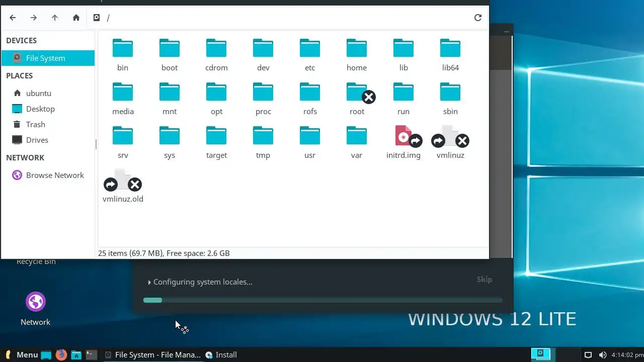Select the dev folder
644x362 pixels.
click(x=263, y=55)
